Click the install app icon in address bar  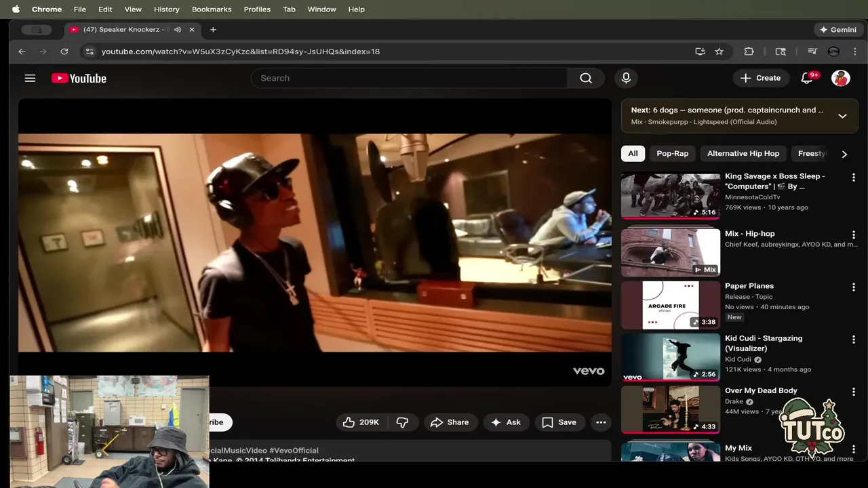[701, 52]
